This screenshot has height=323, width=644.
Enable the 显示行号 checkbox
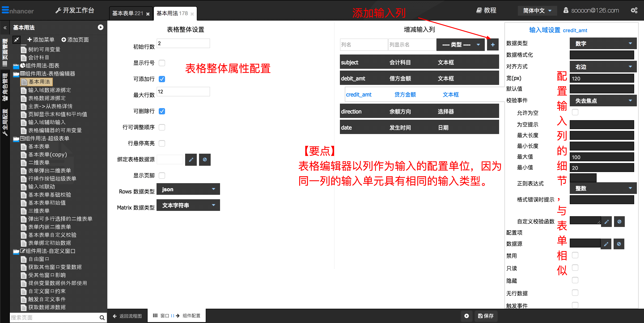pyautogui.click(x=162, y=63)
